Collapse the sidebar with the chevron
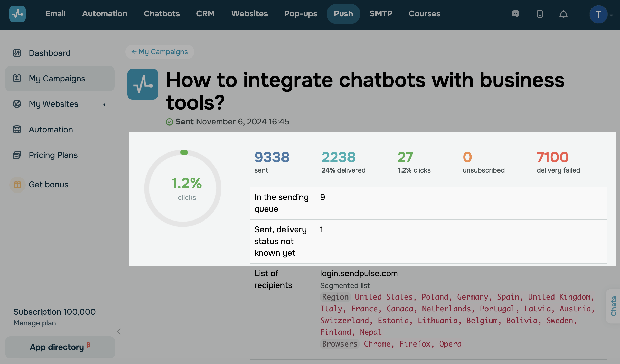Viewport: 620px width, 364px height. (x=119, y=331)
